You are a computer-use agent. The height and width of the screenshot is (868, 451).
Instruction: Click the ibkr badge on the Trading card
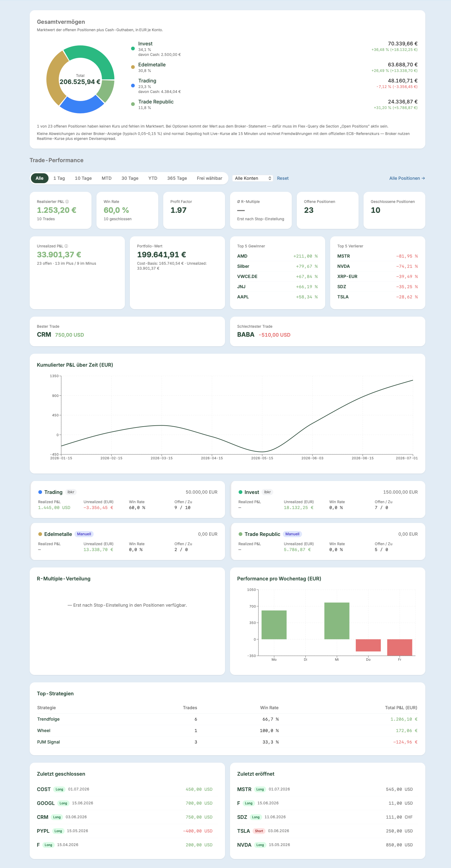click(x=71, y=492)
